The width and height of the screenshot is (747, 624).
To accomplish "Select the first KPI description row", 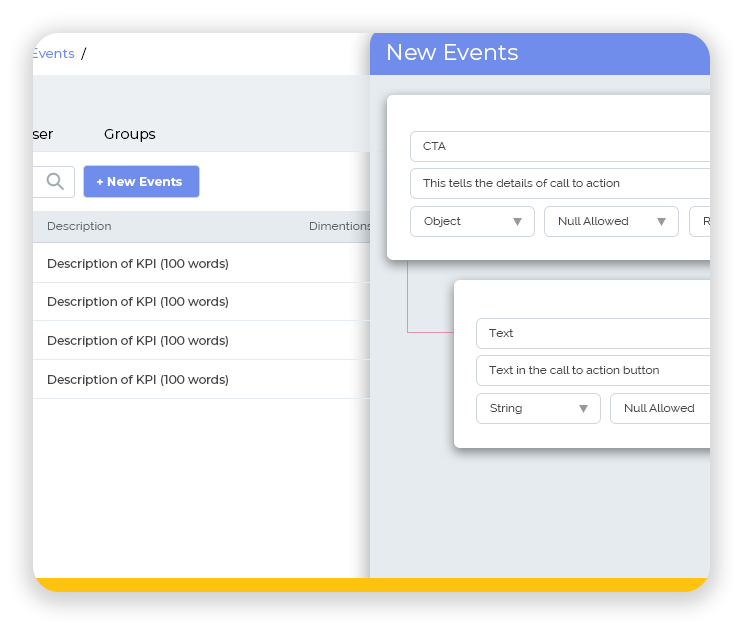I will (138, 264).
